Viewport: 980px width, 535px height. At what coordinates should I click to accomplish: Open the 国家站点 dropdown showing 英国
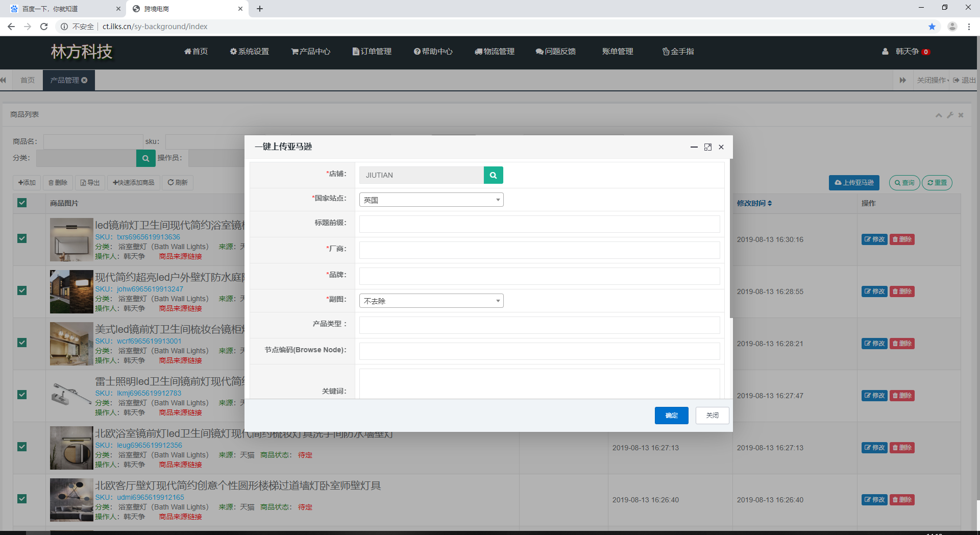(431, 200)
